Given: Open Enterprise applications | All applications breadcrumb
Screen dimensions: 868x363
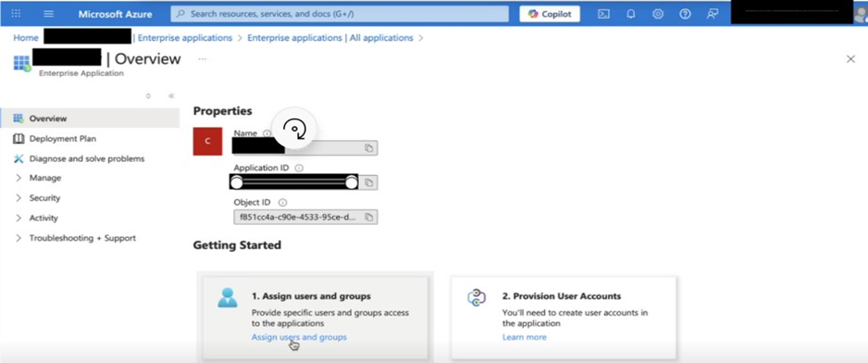Looking at the screenshot, I should point(330,38).
